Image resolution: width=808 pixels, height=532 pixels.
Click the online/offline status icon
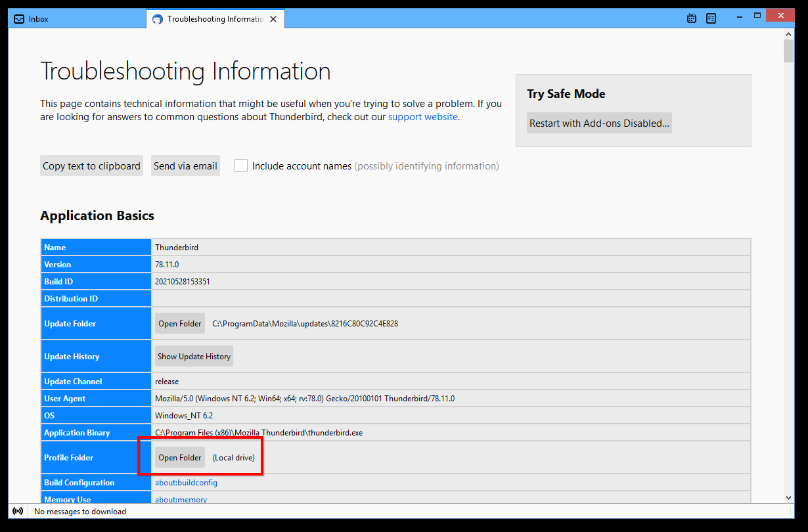tap(18, 511)
